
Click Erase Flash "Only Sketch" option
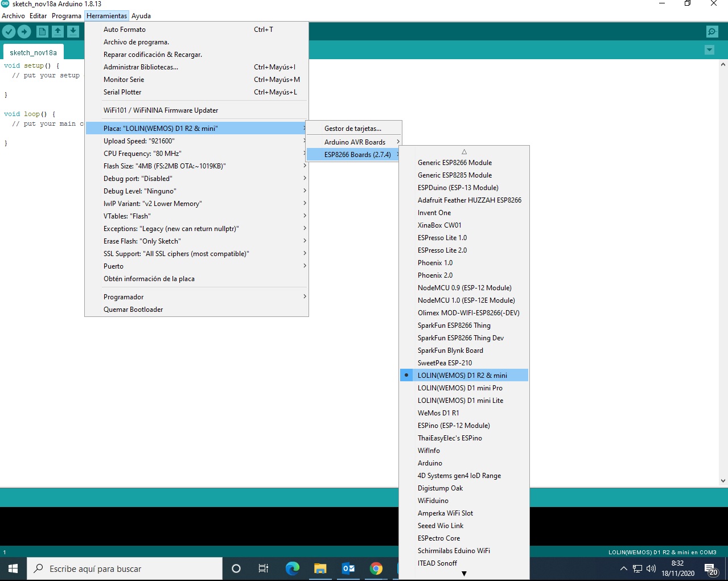pyautogui.click(x=197, y=241)
